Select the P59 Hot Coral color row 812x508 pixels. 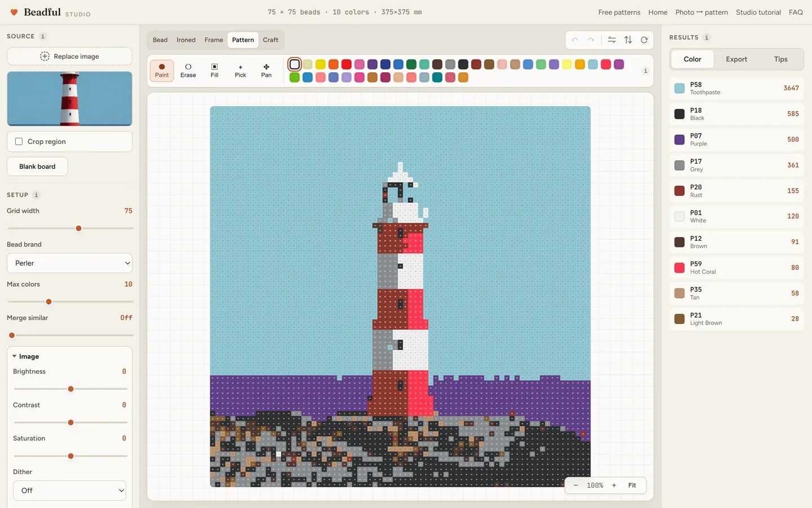[x=736, y=268]
